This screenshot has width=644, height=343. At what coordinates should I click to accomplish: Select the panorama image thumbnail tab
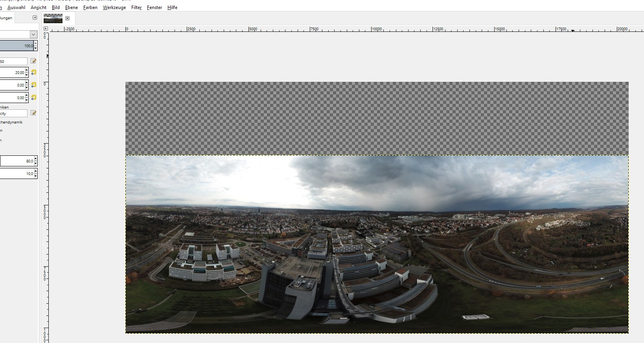(53, 18)
